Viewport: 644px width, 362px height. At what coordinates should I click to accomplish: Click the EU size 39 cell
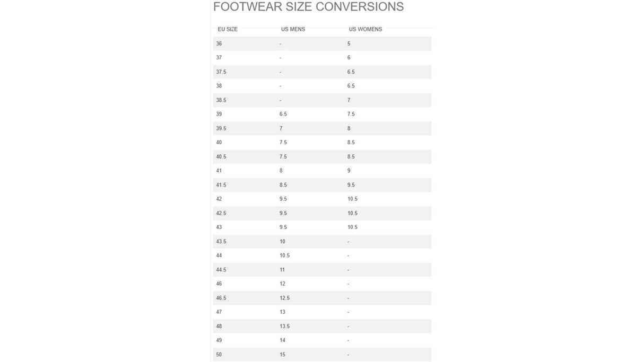[219, 114]
